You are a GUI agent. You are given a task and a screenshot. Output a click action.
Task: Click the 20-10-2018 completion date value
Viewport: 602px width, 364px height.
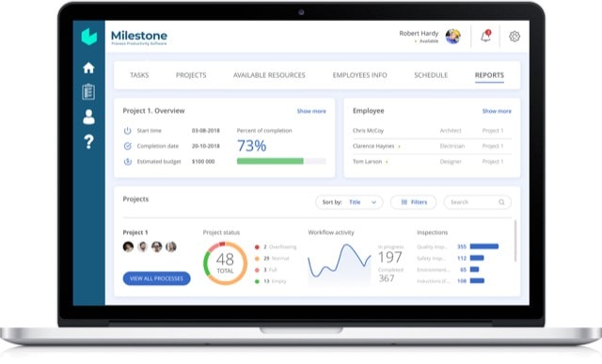pos(206,146)
